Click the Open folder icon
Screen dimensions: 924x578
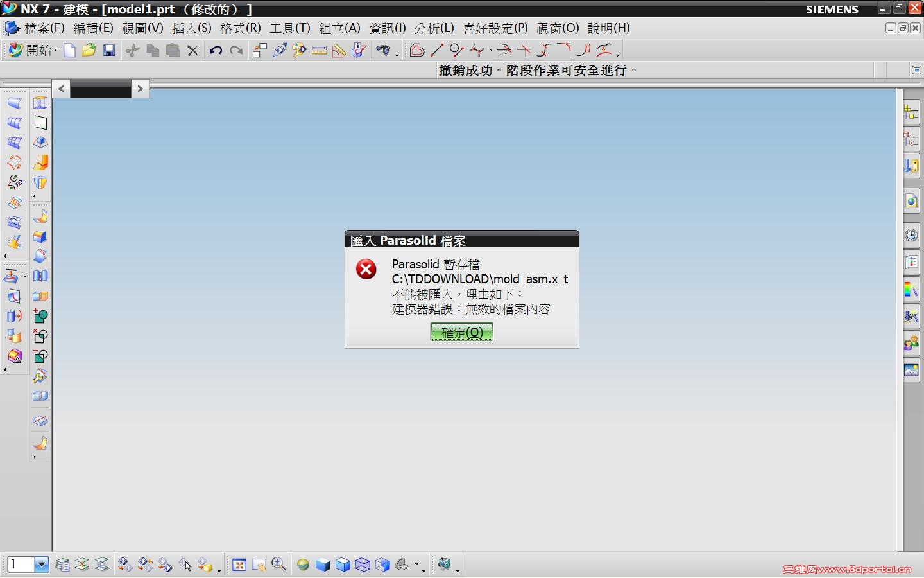[x=89, y=50]
